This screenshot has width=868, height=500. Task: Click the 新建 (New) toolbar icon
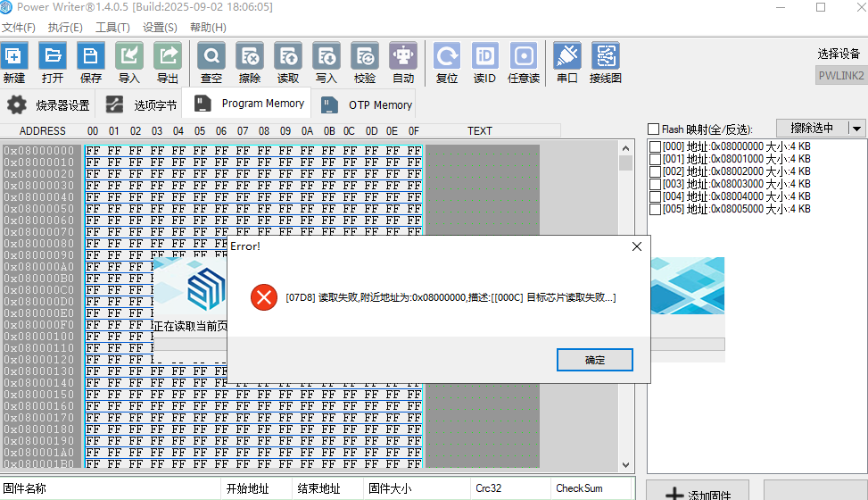(x=14, y=56)
